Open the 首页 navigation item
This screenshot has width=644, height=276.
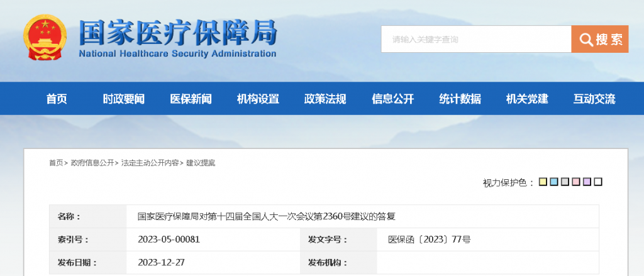57,99
